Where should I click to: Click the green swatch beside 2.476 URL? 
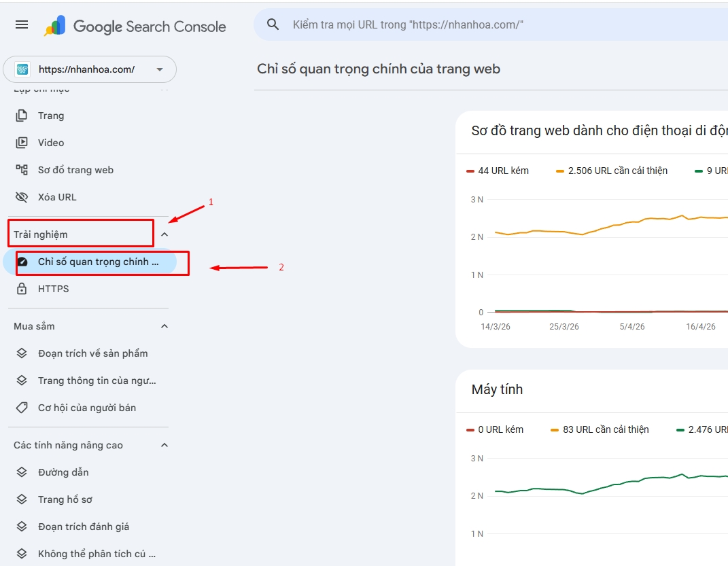pos(680,430)
